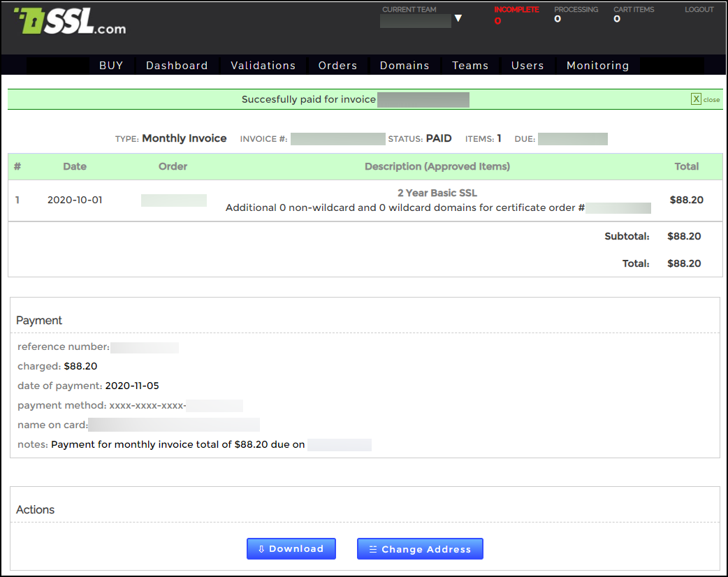Click the SSL.com logo

tap(70, 22)
